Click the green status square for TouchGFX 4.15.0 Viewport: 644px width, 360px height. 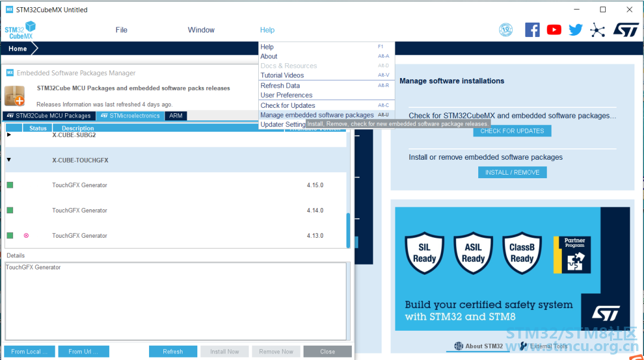tap(10, 185)
